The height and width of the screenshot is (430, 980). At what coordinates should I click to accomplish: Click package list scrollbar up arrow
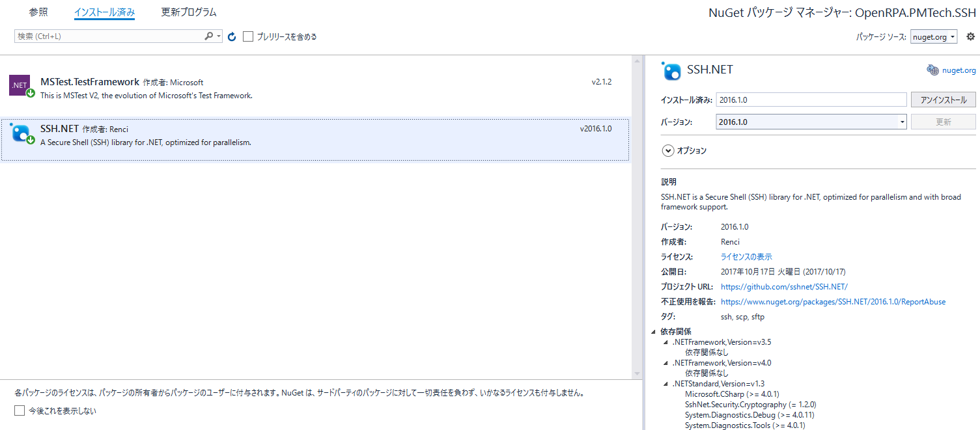pyautogui.click(x=637, y=60)
